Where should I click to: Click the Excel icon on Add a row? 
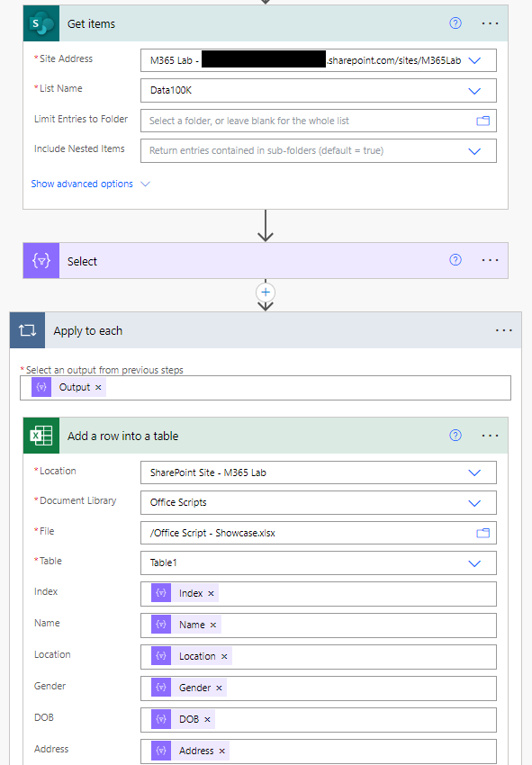click(x=41, y=436)
